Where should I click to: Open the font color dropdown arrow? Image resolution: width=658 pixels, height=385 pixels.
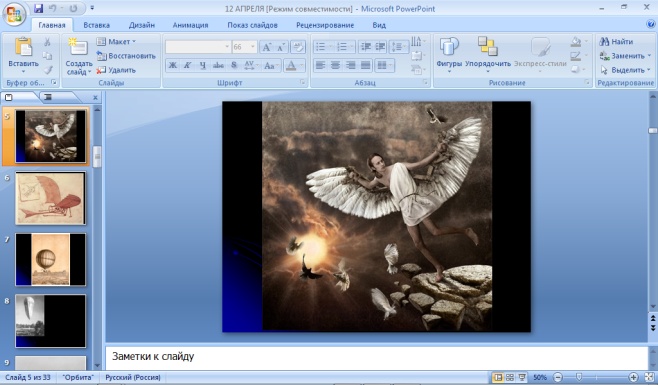tap(301, 65)
